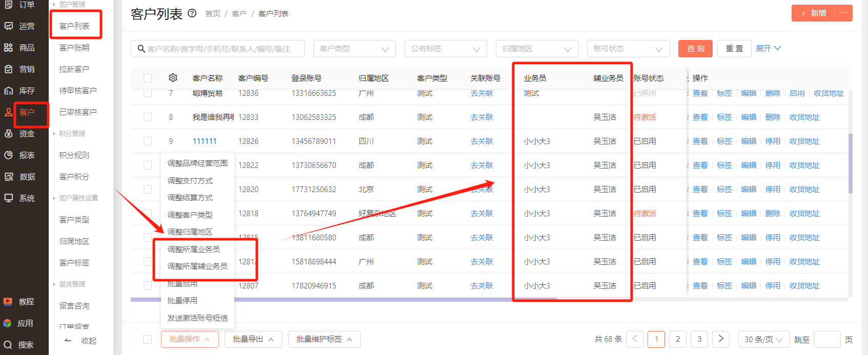Open the 营销 sidebar icon
The image size is (868, 355).
[x=9, y=69]
